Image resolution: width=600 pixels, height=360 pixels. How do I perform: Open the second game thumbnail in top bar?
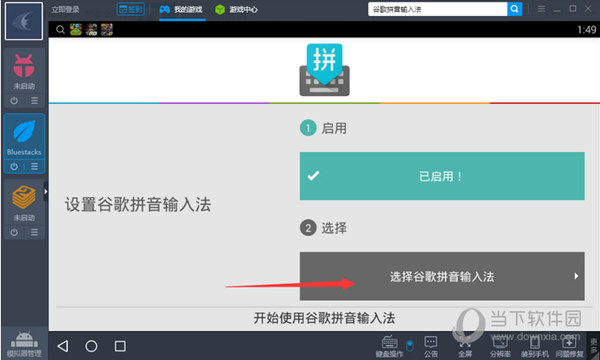(x=91, y=29)
